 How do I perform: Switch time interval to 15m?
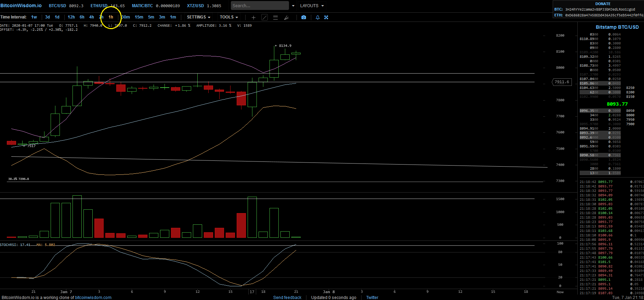pyautogui.click(x=139, y=17)
